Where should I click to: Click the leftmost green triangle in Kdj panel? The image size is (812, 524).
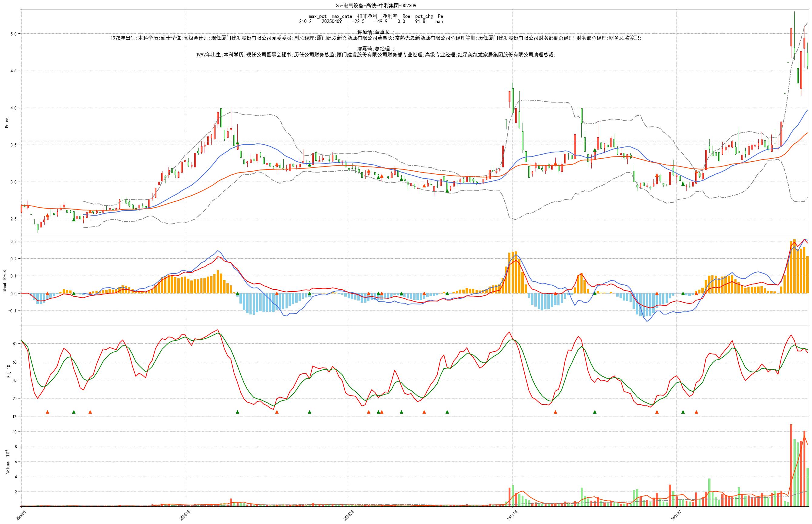(74, 412)
